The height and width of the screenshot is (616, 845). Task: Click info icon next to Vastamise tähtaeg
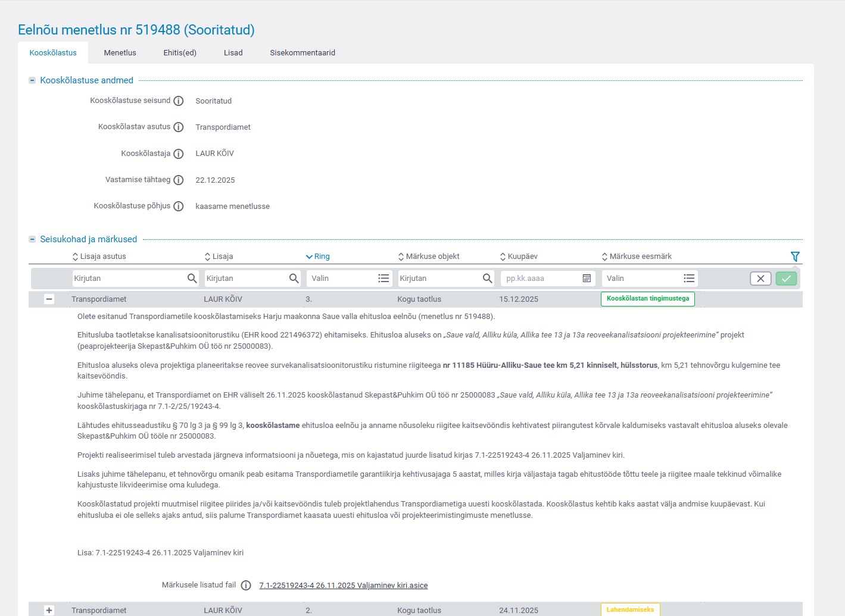pyautogui.click(x=178, y=180)
